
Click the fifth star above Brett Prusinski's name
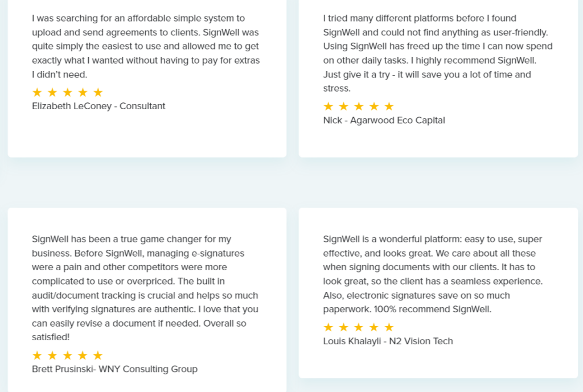click(x=98, y=356)
